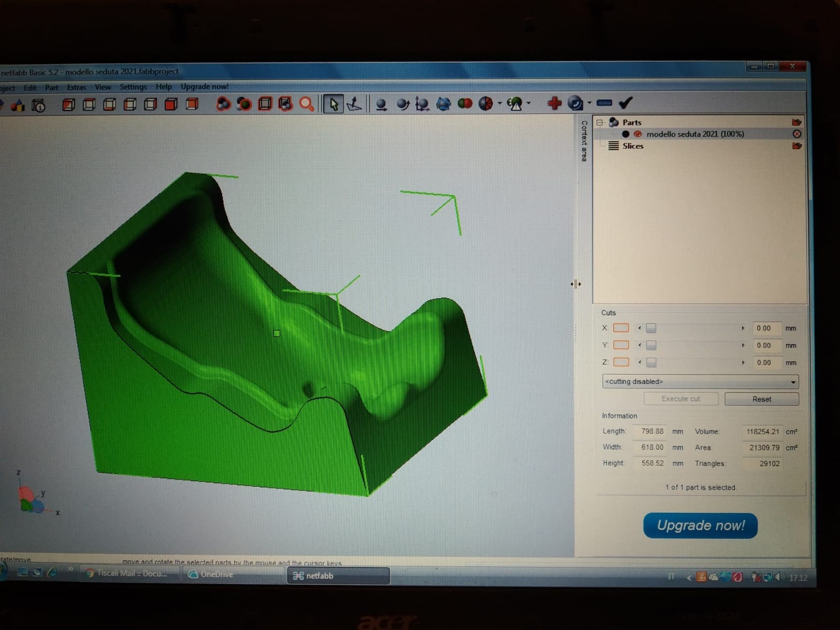Switch to Tiscali Mail taskbar button
The height and width of the screenshot is (630, 840).
pyautogui.click(x=129, y=574)
